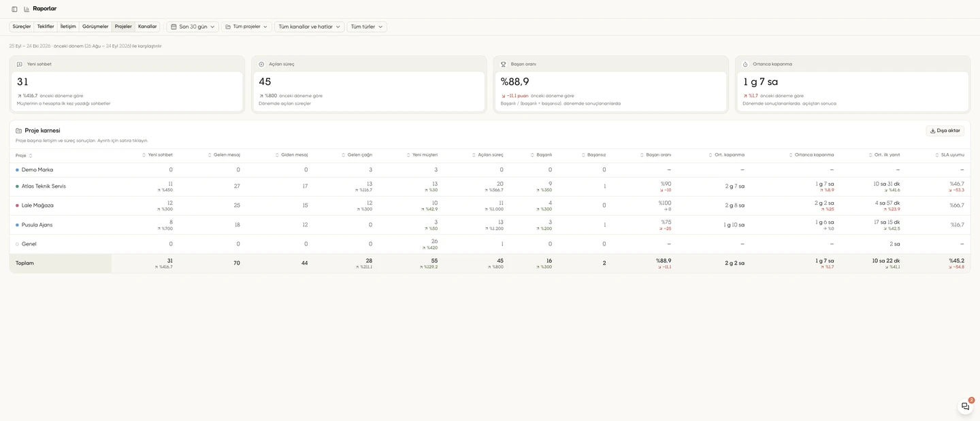
Task: Select the Lale Mağaza project row
Action: pyautogui.click(x=490, y=205)
